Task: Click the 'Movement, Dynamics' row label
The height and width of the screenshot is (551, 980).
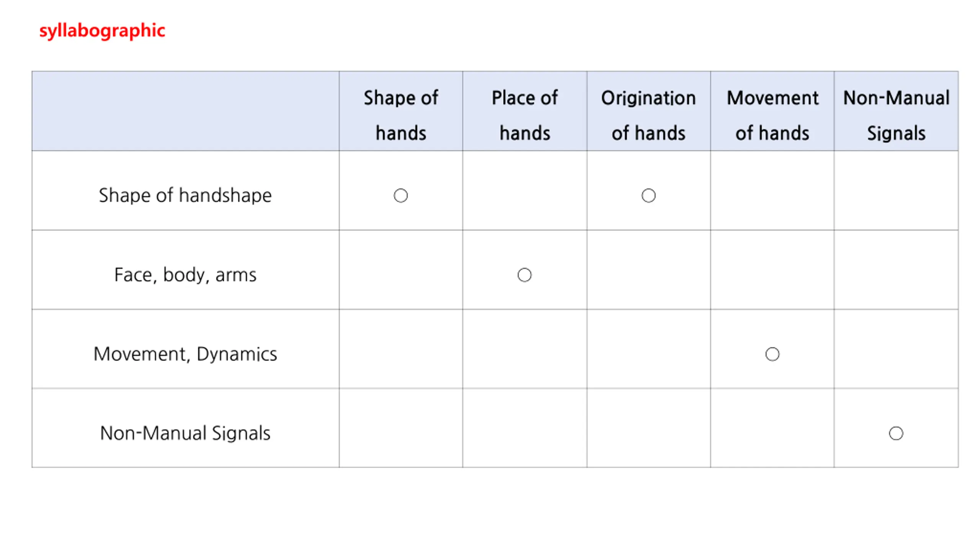Action: (x=185, y=354)
